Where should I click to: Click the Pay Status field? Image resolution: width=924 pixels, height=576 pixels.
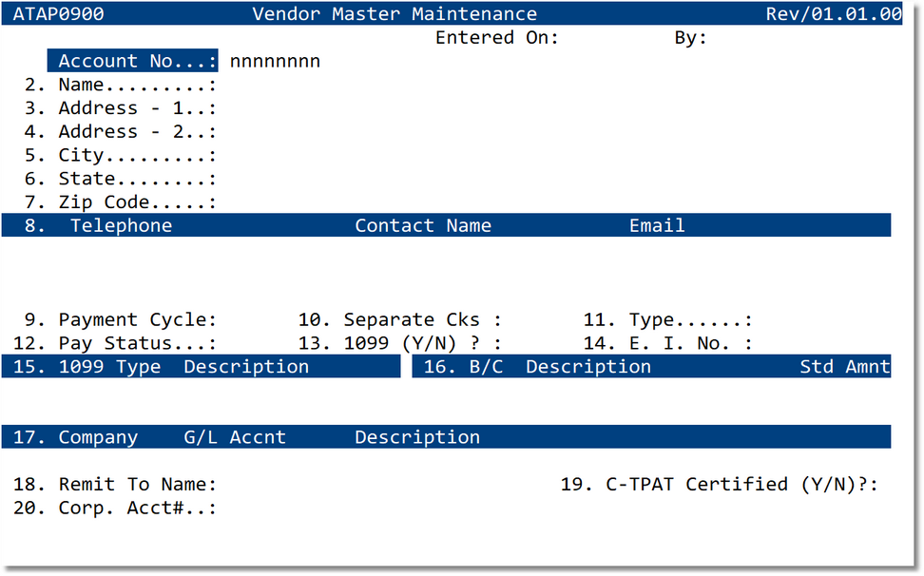[137, 343]
